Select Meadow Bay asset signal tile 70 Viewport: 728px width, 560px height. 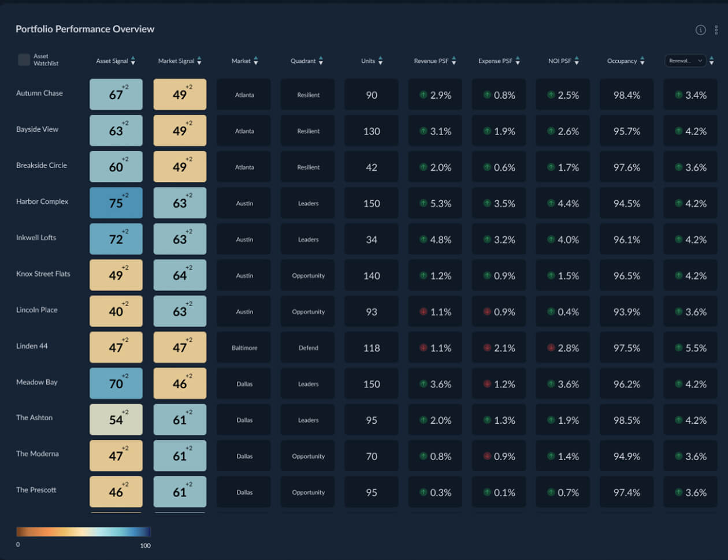[116, 383]
